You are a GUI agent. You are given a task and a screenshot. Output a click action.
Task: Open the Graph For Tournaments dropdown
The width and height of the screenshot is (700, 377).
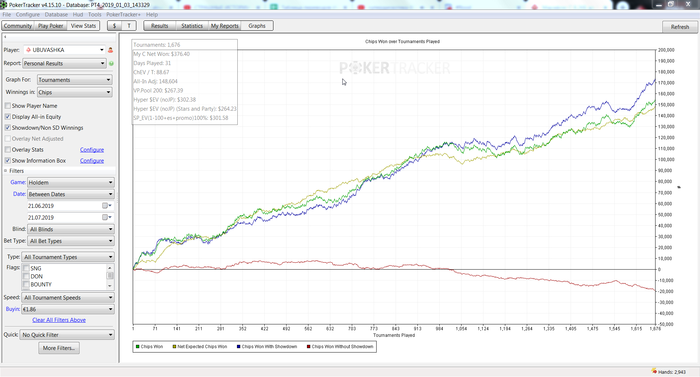pyautogui.click(x=75, y=80)
